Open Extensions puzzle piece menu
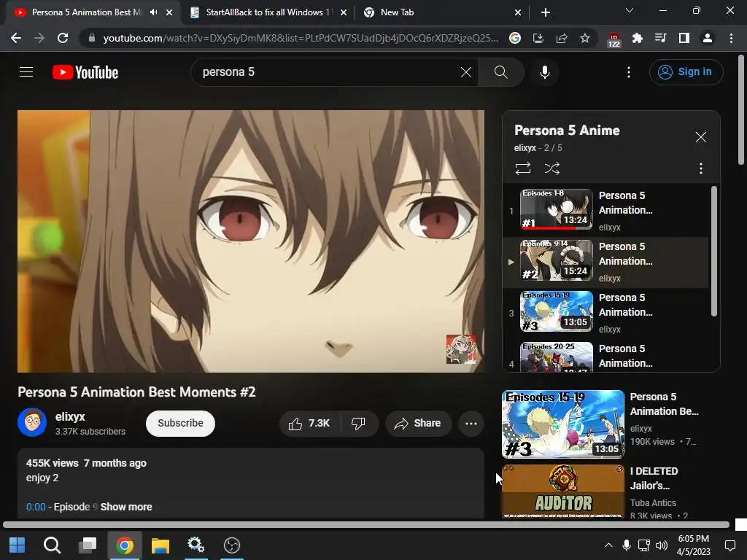 [637, 38]
